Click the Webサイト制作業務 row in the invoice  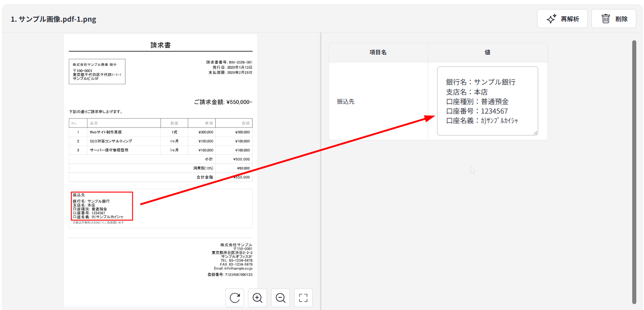(x=106, y=132)
